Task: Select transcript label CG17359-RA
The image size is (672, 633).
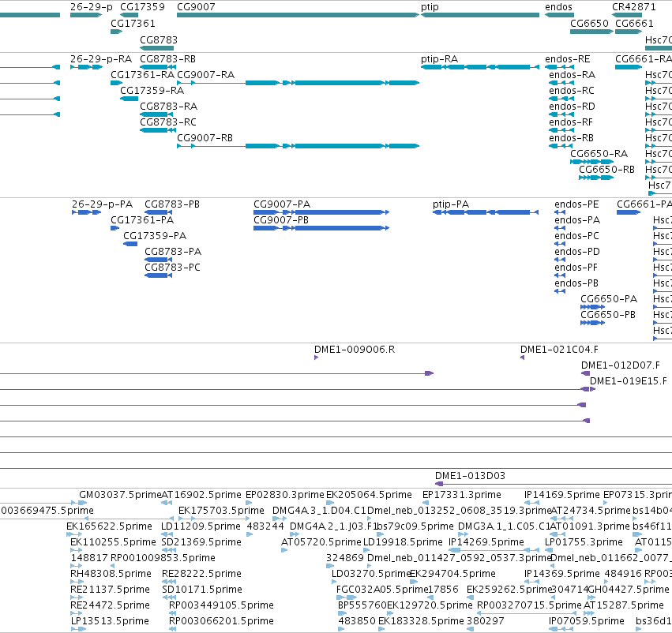Action: coord(152,91)
